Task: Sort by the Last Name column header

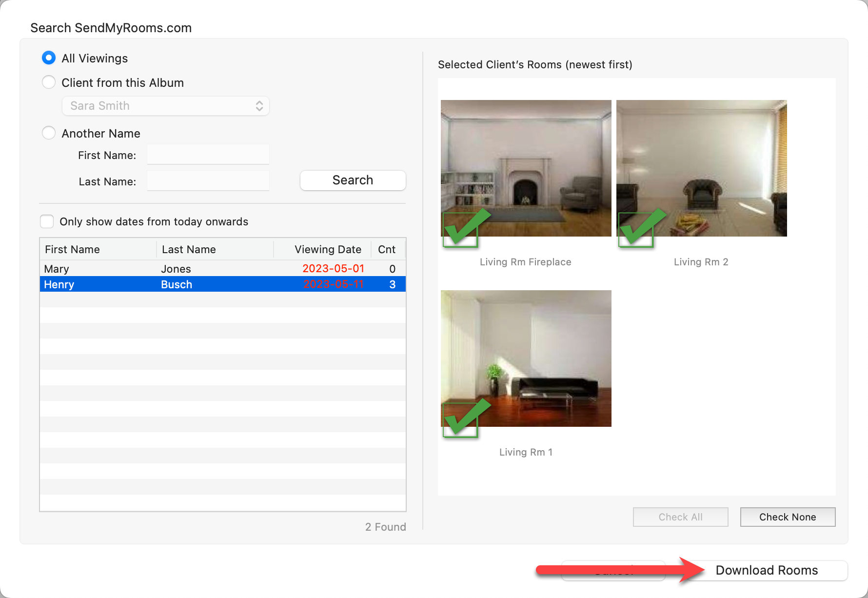Action: 215,249
